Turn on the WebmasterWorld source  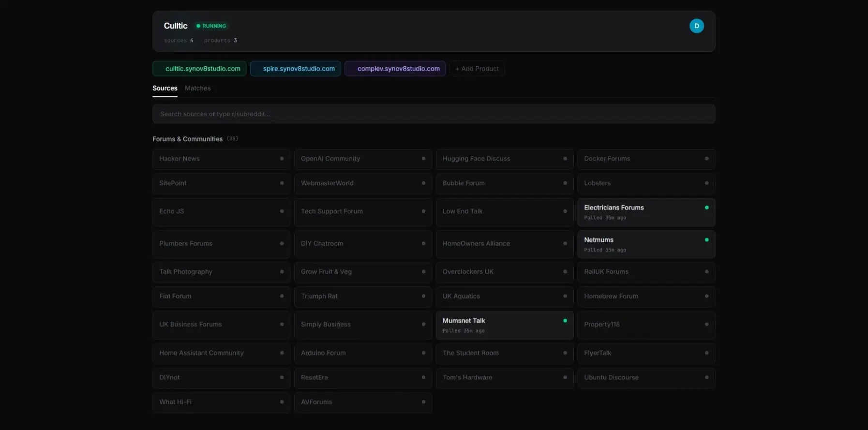click(x=363, y=183)
